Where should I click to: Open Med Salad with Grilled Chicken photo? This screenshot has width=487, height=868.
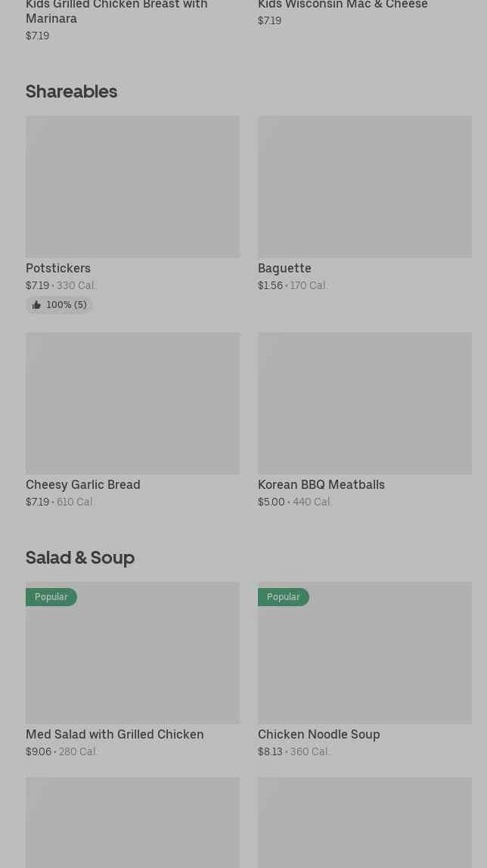(x=133, y=652)
